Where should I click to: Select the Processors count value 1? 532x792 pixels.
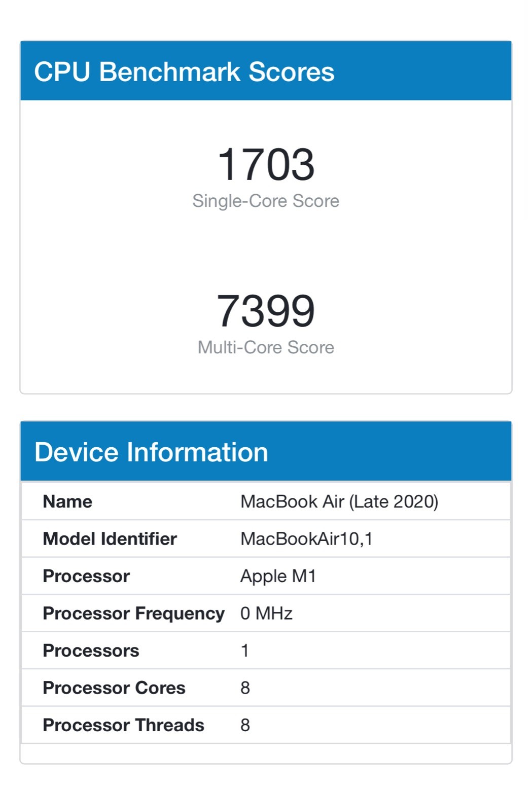[x=245, y=651]
